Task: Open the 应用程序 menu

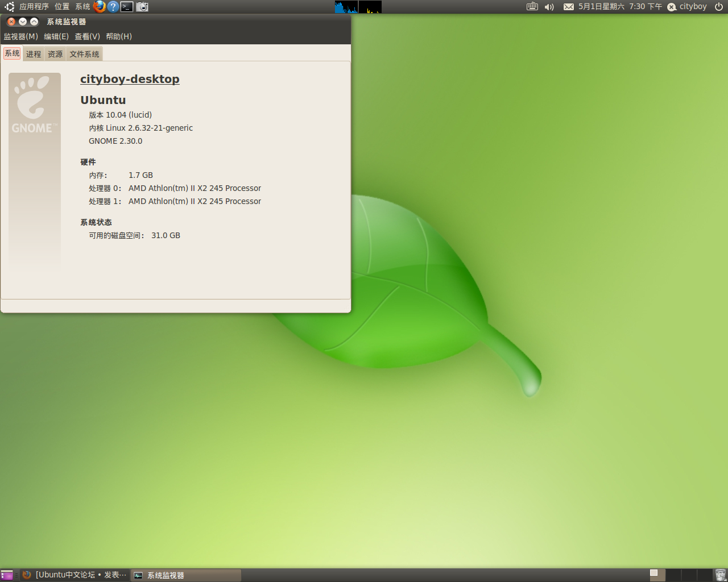Action: point(34,7)
